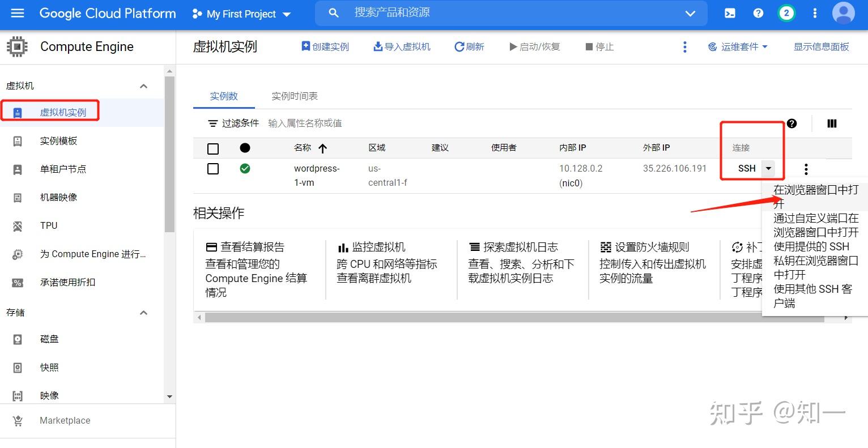Switch to 实例数 tab
The height and width of the screenshot is (448, 868).
point(224,96)
